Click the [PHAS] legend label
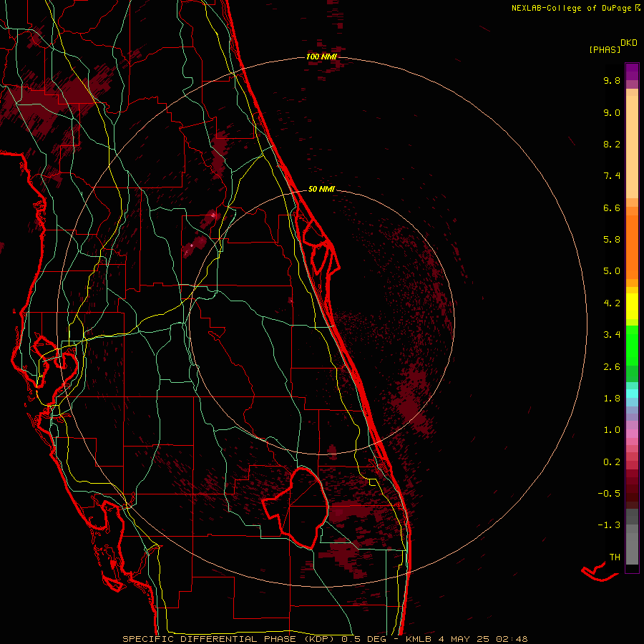 point(605,49)
